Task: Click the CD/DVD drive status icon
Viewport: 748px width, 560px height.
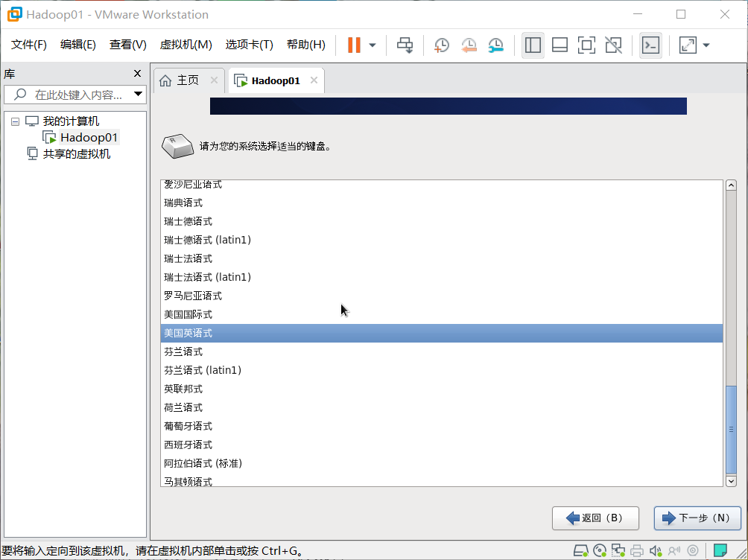Action: click(600, 551)
